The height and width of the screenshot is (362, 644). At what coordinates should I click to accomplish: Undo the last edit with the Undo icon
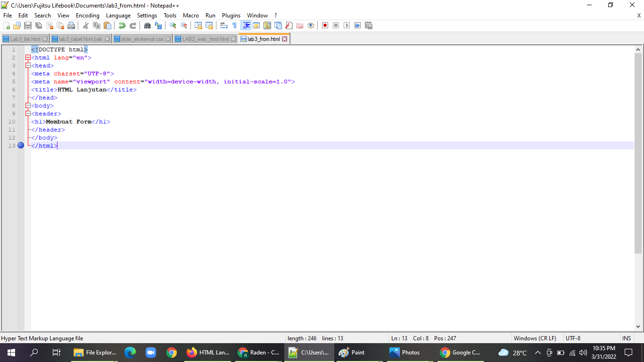(x=122, y=25)
